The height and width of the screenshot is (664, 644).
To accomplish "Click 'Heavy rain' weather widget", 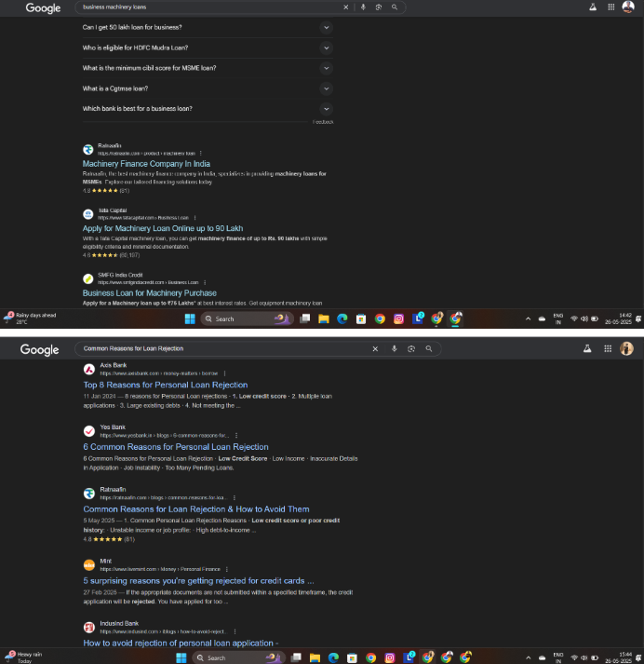I will click(24, 657).
